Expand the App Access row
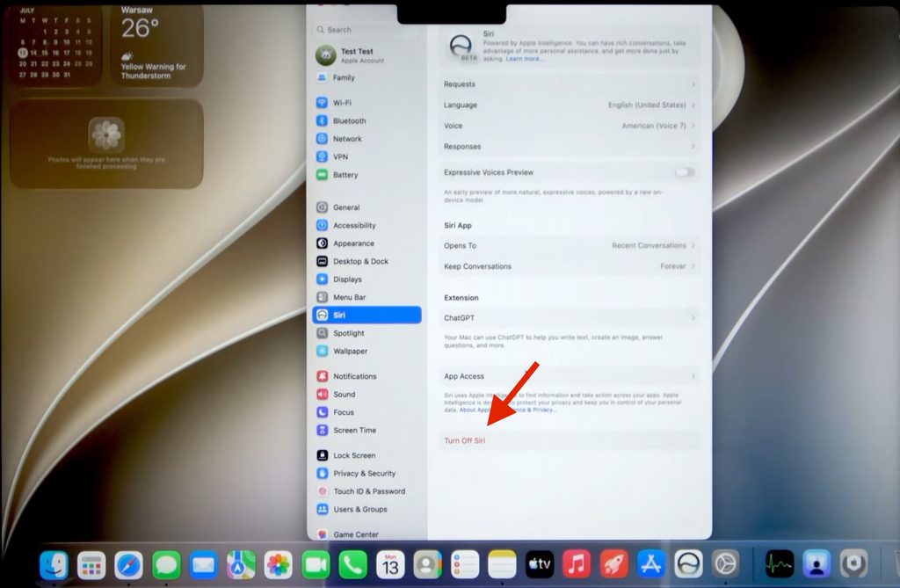This screenshot has height=588, width=900. click(x=570, y=376)
